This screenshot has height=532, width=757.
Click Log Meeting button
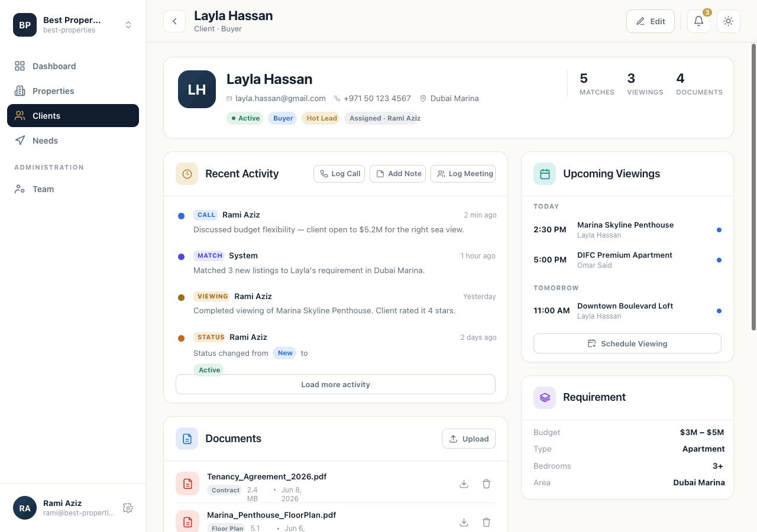[463, 174]
